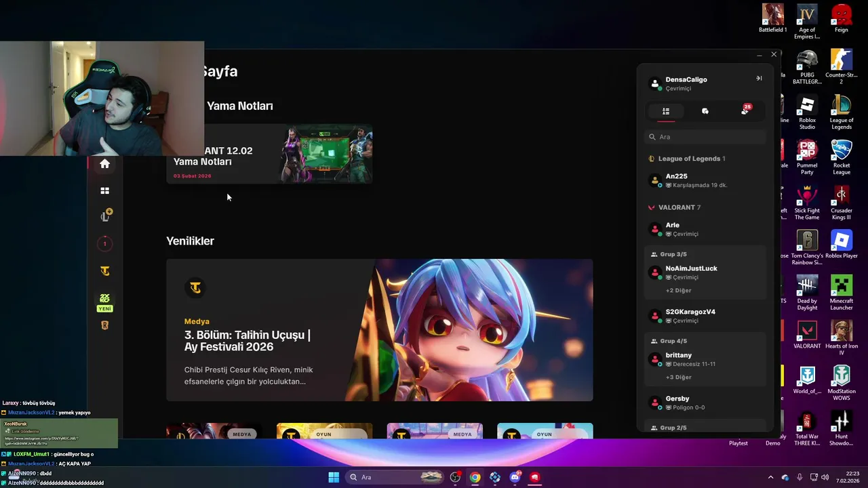
Task: Launch Stick Fight The Game shortcut
Action: click(807, 203)
